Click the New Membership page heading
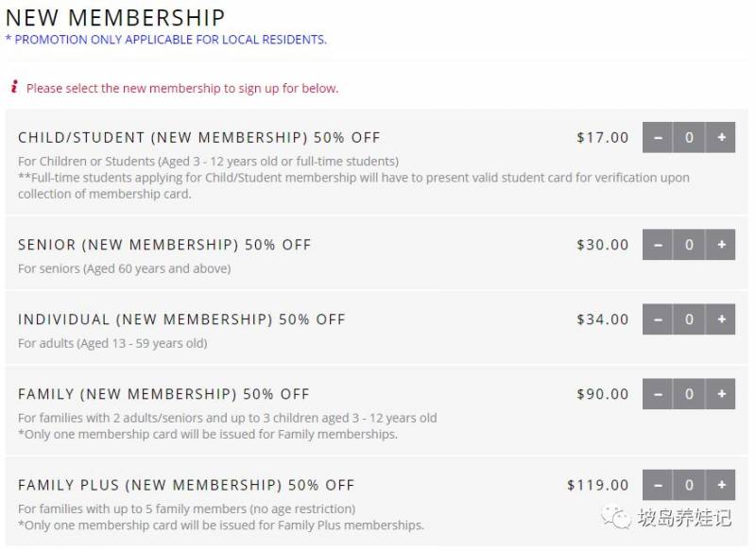This screenshot has height=551, width=756. point(115,17)
